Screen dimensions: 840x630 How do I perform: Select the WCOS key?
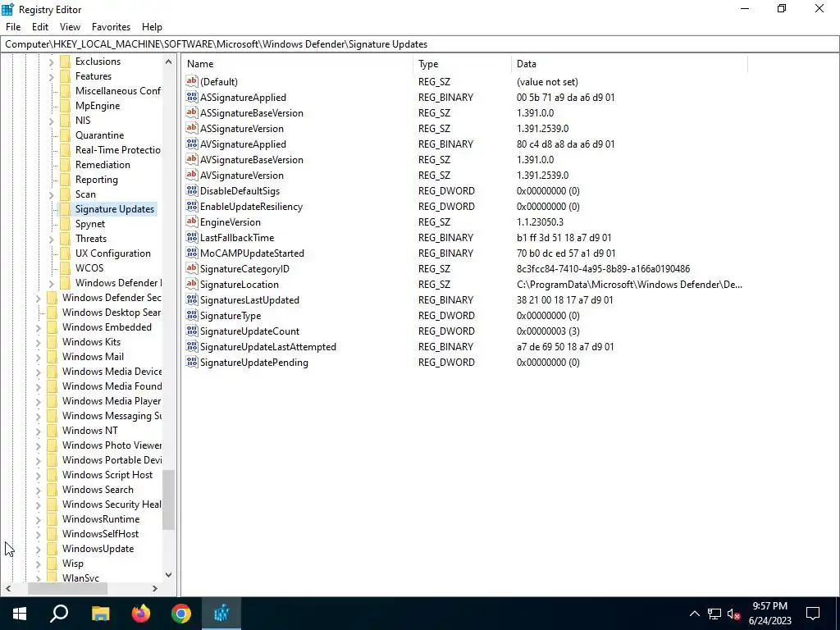89,268
